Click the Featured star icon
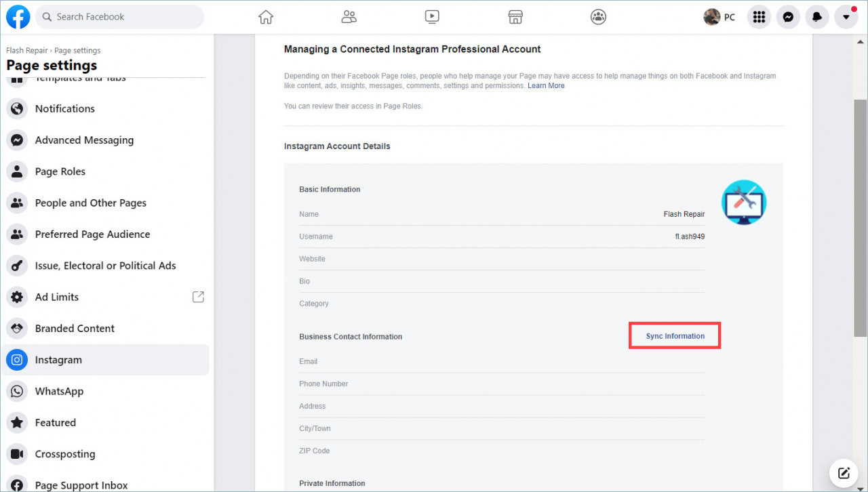This screenshot has width=868, height=492. [17, 423]
